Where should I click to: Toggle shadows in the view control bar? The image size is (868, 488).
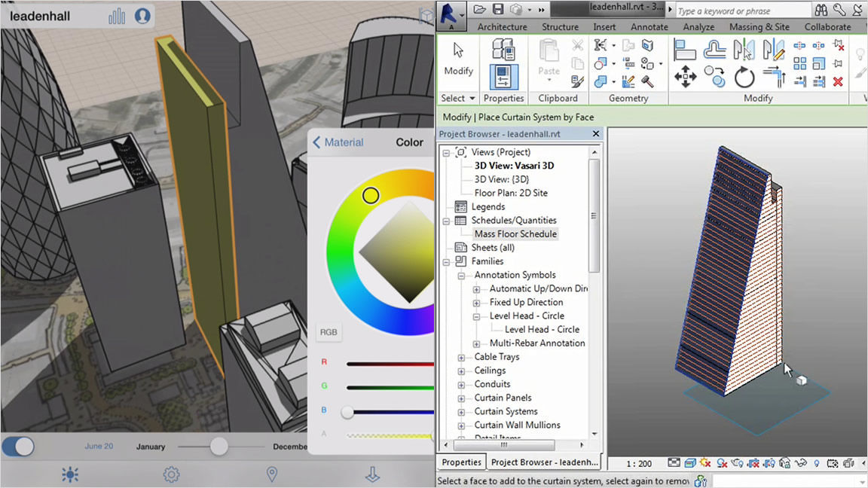point(722,463)
